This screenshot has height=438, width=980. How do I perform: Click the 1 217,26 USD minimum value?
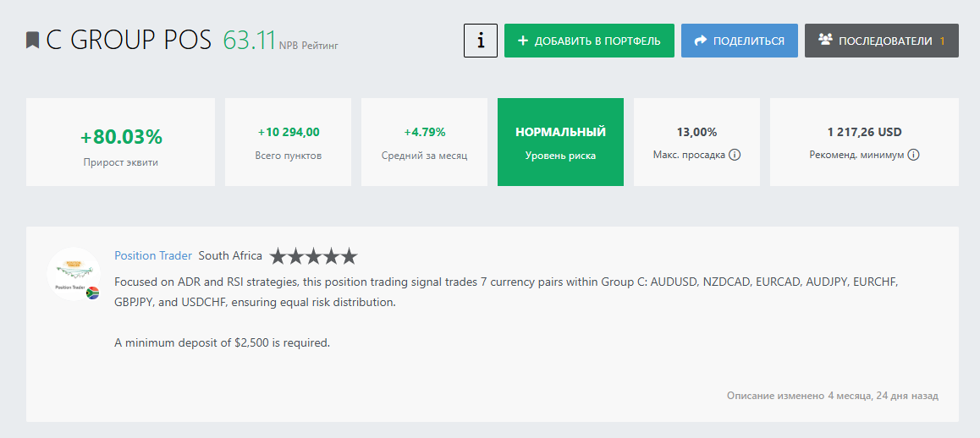point(864,132)
